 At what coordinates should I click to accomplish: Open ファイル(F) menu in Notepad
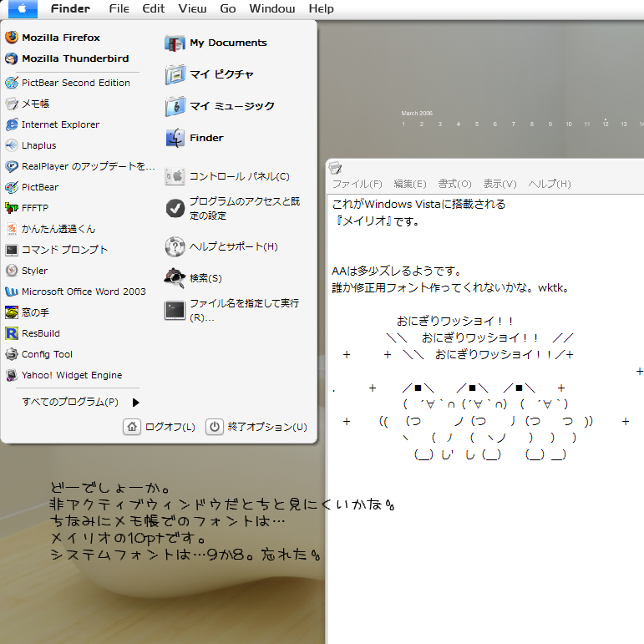click(357, 184)
